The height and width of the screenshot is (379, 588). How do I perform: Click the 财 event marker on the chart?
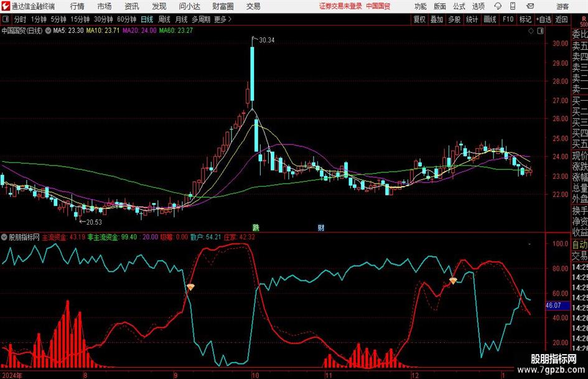pos(321,227)
